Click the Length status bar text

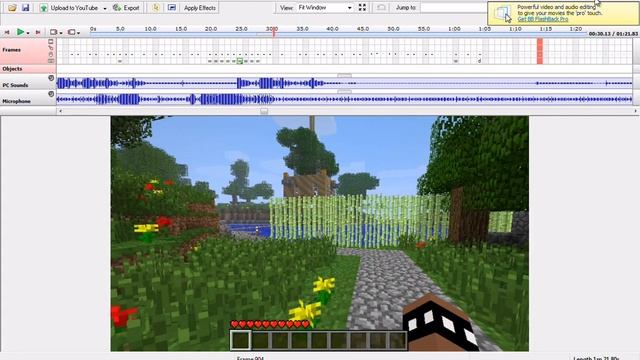pyautogui.click(x=596, y=358)
